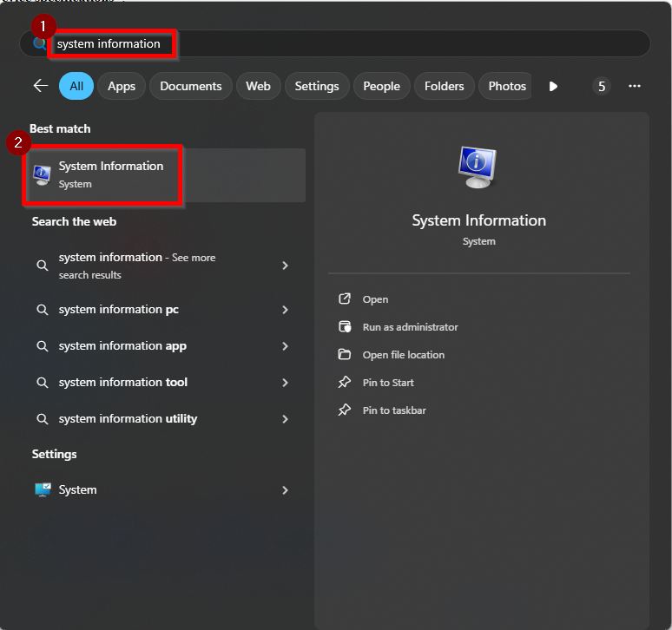Expand the 'system information app' suggestion arrow
672x630 pixels.
pos(285,346)
